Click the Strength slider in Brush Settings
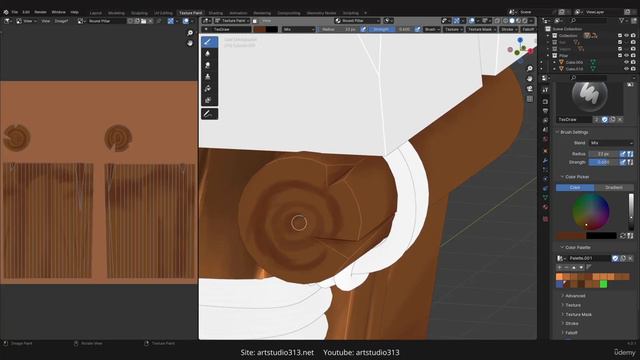 tap(603, 162)
